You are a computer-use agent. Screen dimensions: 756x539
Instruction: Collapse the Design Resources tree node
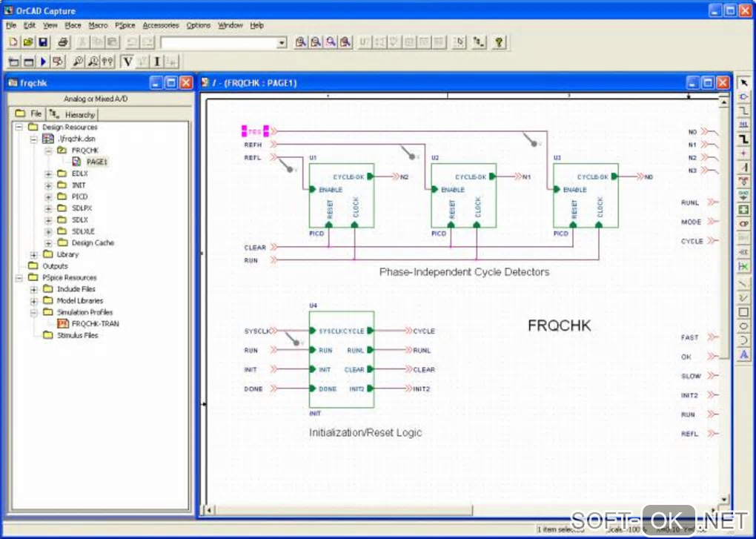point(19,128)
